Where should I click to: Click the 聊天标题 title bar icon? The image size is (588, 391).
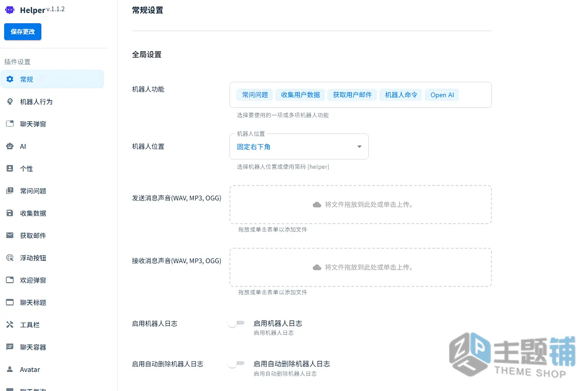10,302
